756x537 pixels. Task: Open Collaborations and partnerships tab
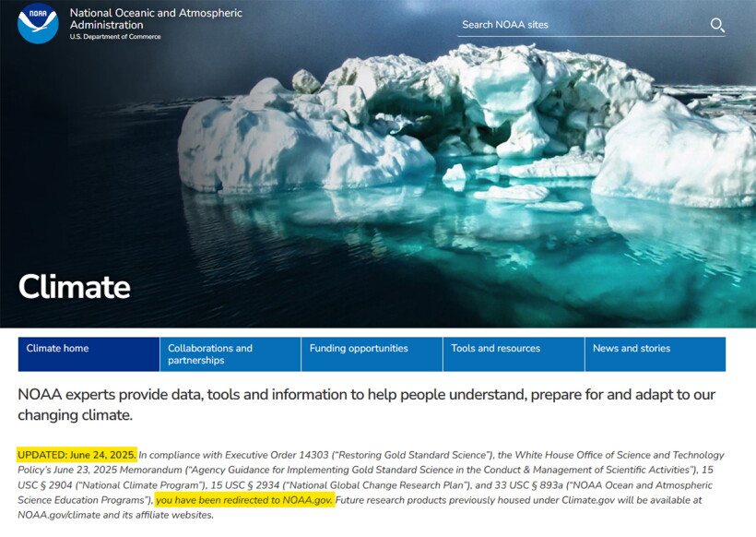(230, 354)
